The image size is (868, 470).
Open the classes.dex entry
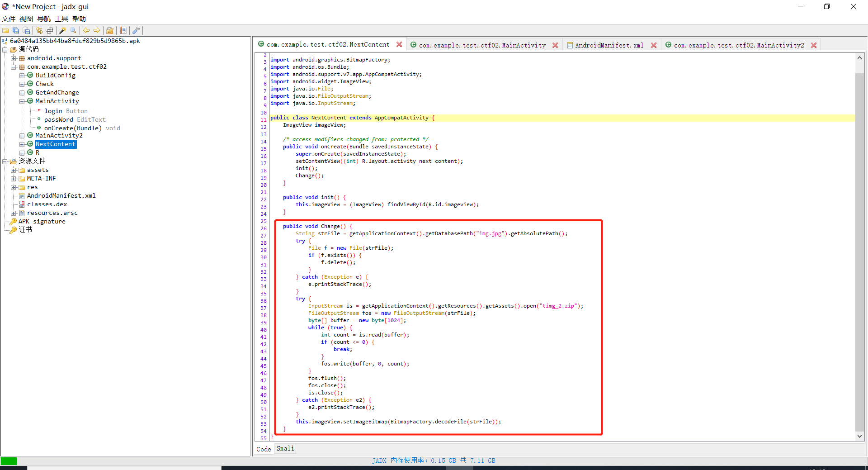47,204
